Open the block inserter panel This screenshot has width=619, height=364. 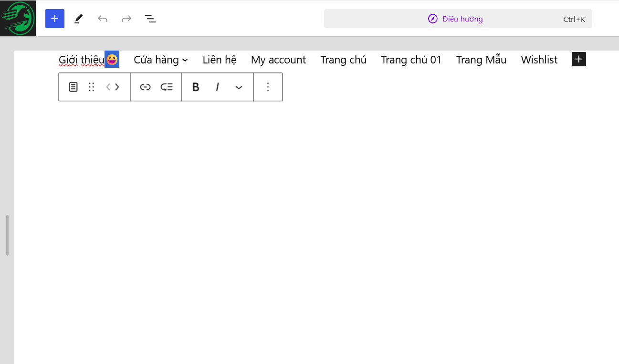(x=54, y=18)
